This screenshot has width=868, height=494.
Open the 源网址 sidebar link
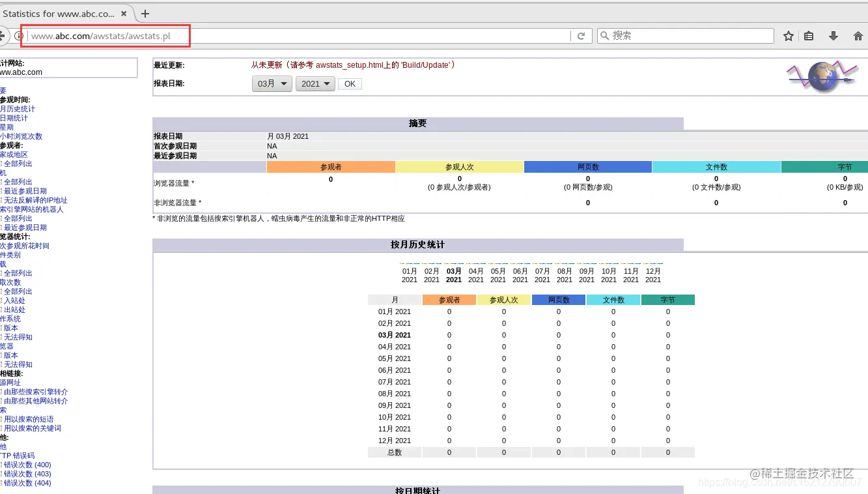10,383
